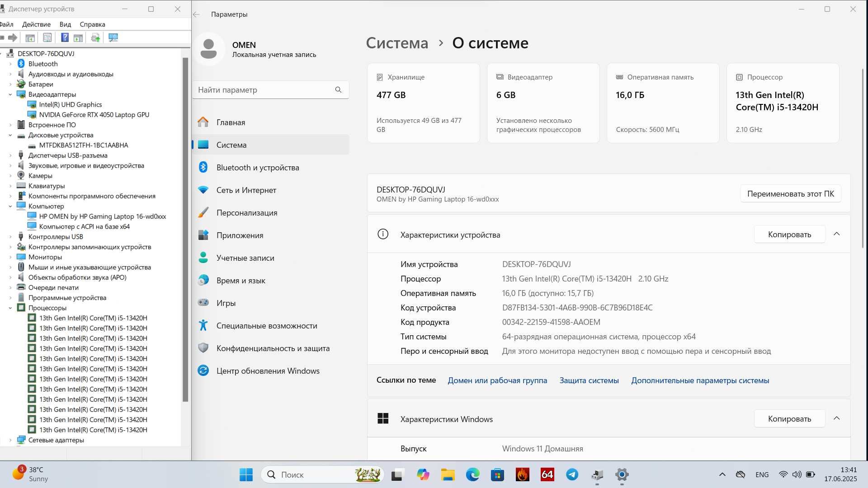
Task: Open the Действие menu in Device Manager
Action: coord(36,24)
